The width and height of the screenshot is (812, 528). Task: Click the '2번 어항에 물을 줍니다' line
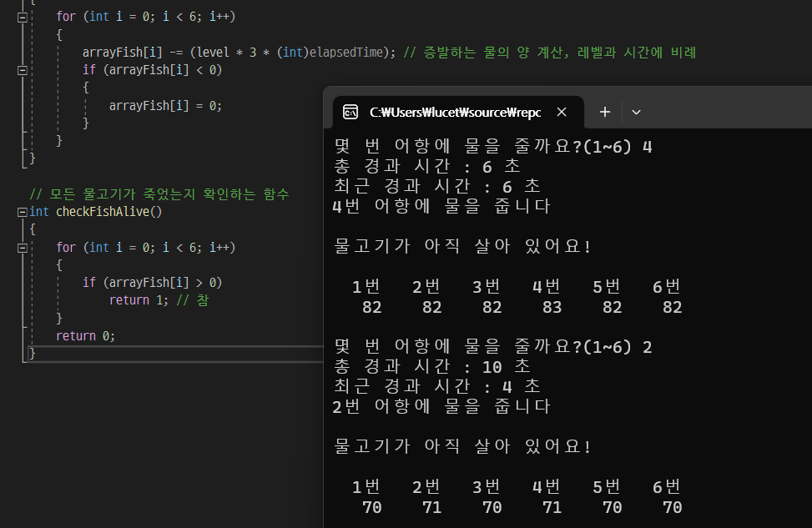[x=441, y=406]
